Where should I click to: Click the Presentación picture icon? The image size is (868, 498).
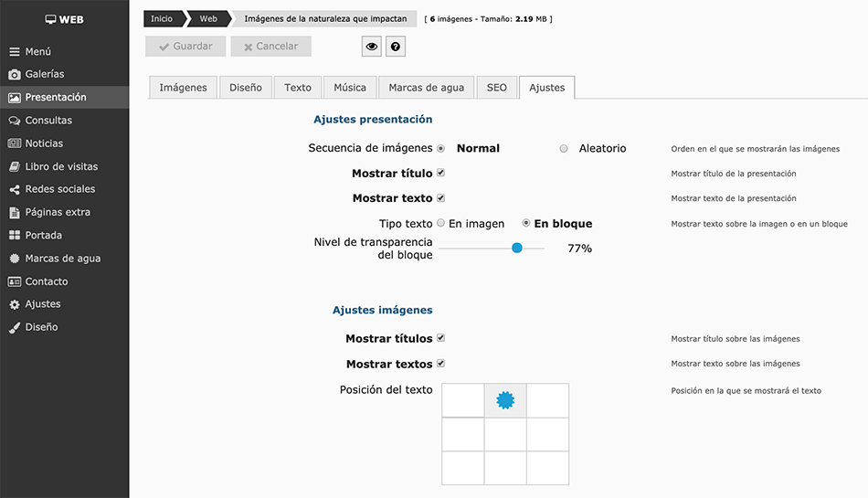pos(15,98)
